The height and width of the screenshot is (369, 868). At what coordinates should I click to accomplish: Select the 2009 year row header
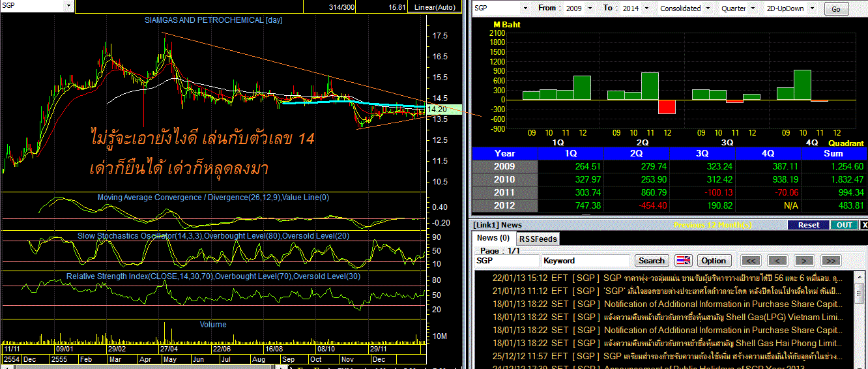coord(505,166)
